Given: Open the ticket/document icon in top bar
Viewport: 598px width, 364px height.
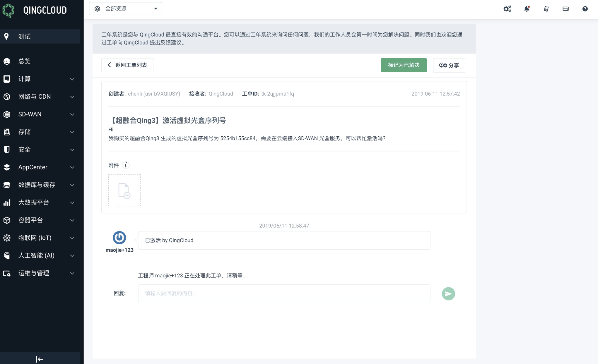Looking at the screenshot, I should click(546, 9).
